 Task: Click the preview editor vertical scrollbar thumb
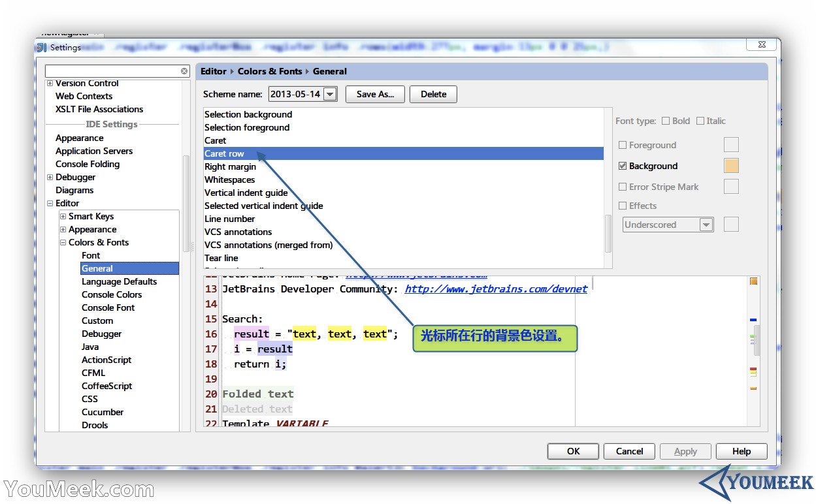(x=757, y=339)
